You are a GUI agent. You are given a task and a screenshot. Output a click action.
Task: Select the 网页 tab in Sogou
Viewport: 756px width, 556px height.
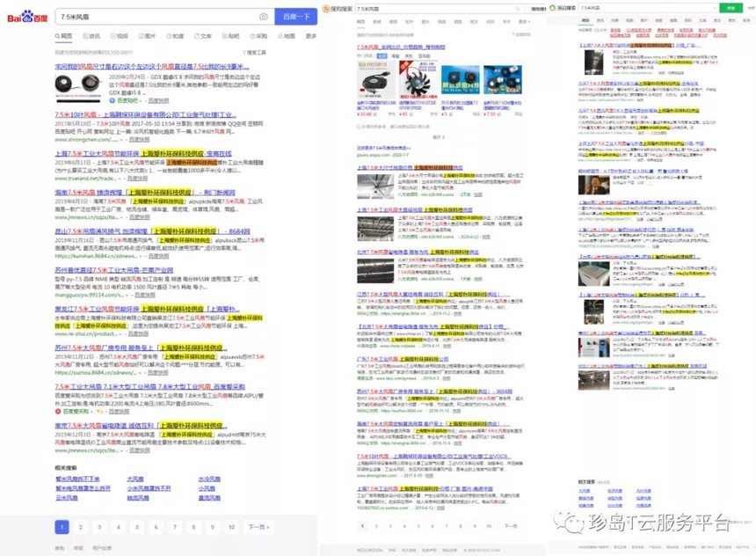click(360, 22)
